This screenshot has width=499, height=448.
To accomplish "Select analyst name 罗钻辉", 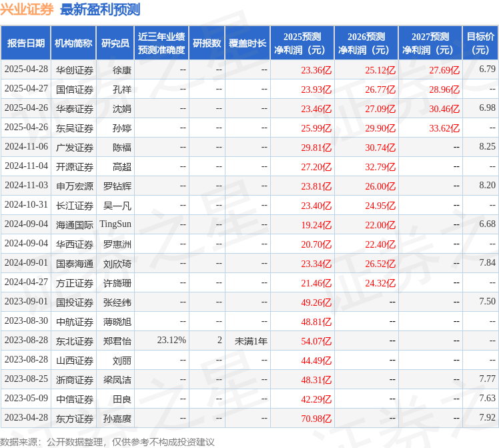I will coord(117,186).
